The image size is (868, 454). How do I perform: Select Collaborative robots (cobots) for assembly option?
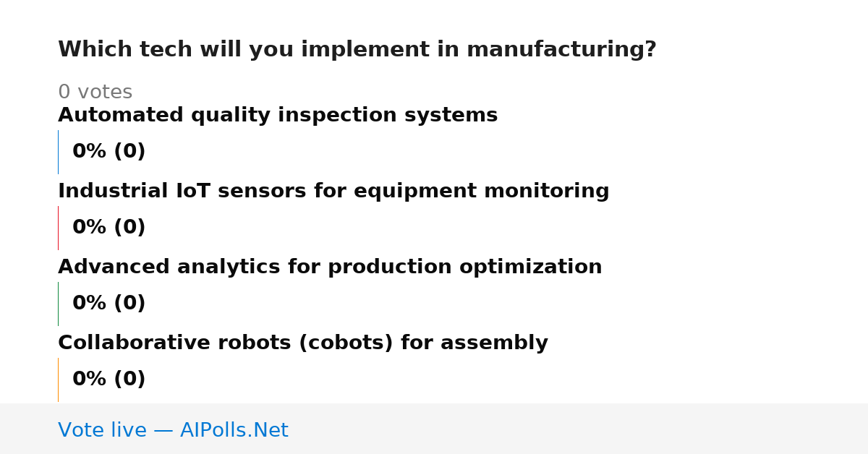[303, 343]
